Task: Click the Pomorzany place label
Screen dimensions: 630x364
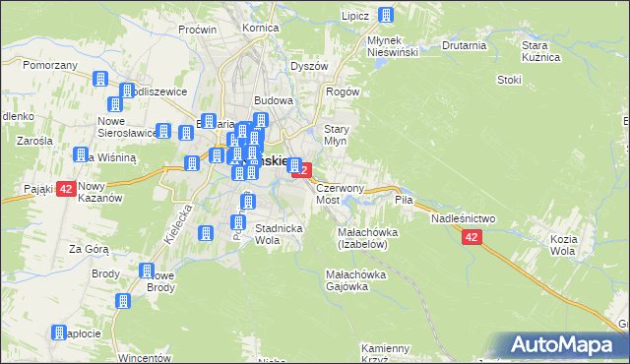Action: click(x=50, y=65)
